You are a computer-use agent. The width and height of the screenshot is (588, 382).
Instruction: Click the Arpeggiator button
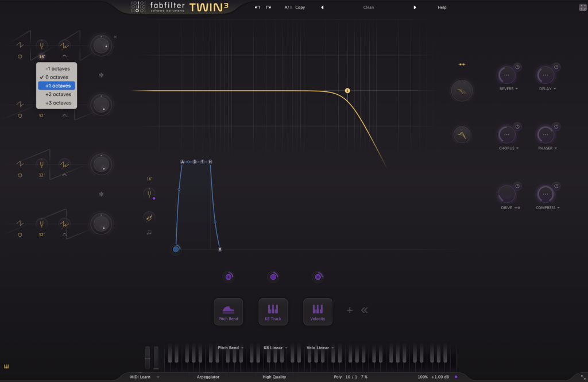pos(208,377)
